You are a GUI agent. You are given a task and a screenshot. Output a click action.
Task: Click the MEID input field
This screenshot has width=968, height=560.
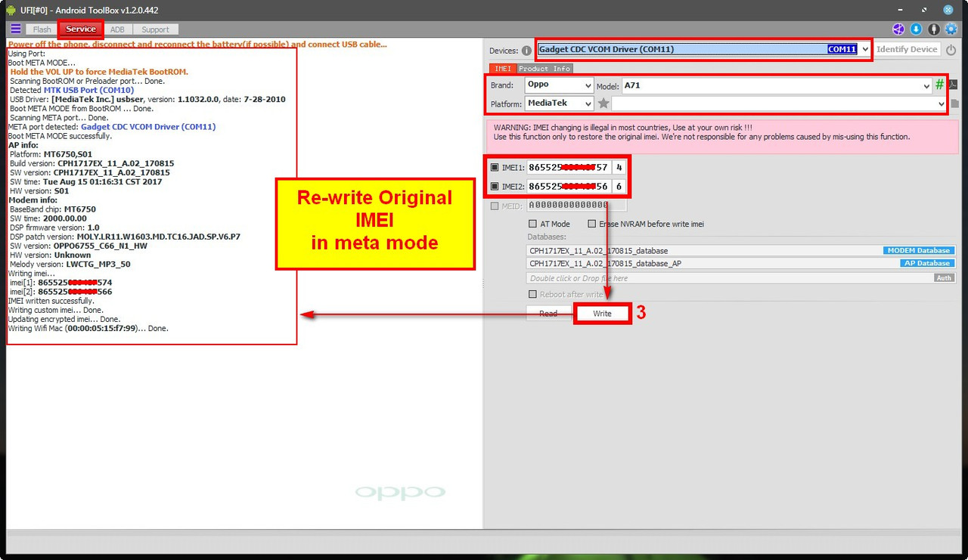tap(576, 206)
